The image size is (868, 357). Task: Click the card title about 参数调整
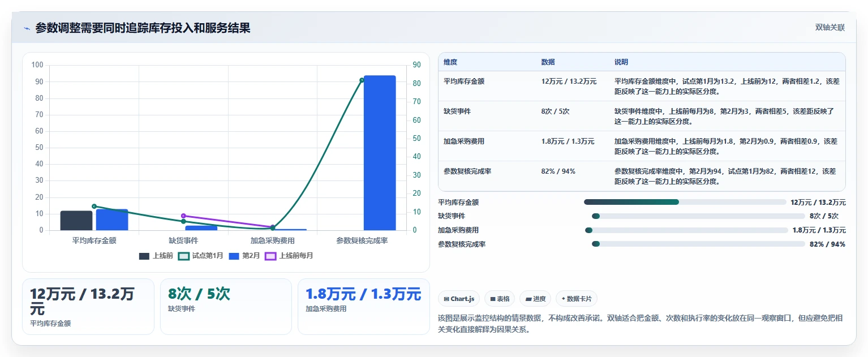(x=143, y=28)
